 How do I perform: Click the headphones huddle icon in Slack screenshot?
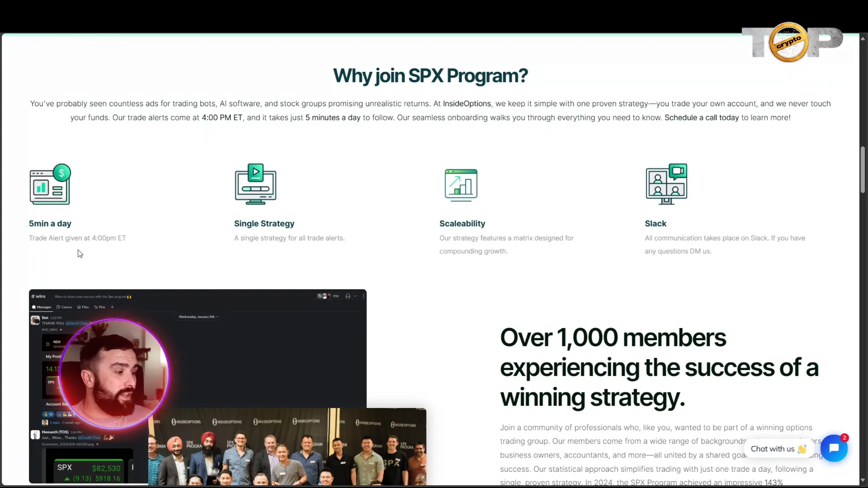pyautogui.click(x=348, y=296)
